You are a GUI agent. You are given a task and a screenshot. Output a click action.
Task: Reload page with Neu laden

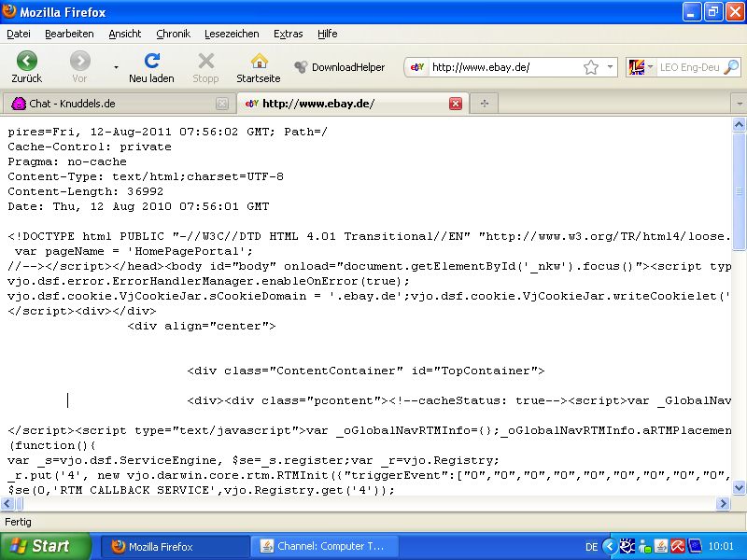pyautogui.click(x=151, y=67)
